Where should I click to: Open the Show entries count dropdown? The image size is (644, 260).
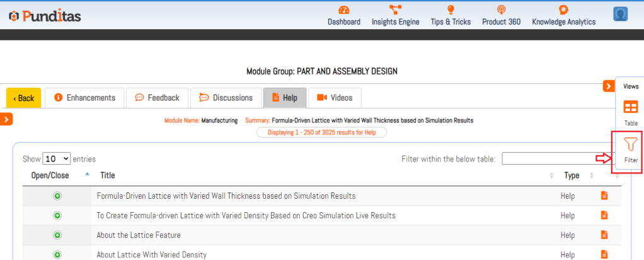57,159
